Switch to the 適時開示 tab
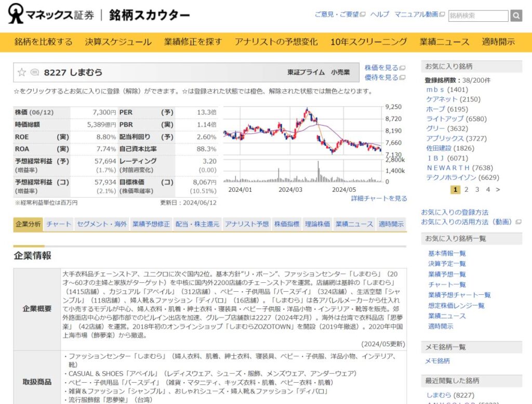532x404 pixels. pyautogui.click(x=391, y=224)
